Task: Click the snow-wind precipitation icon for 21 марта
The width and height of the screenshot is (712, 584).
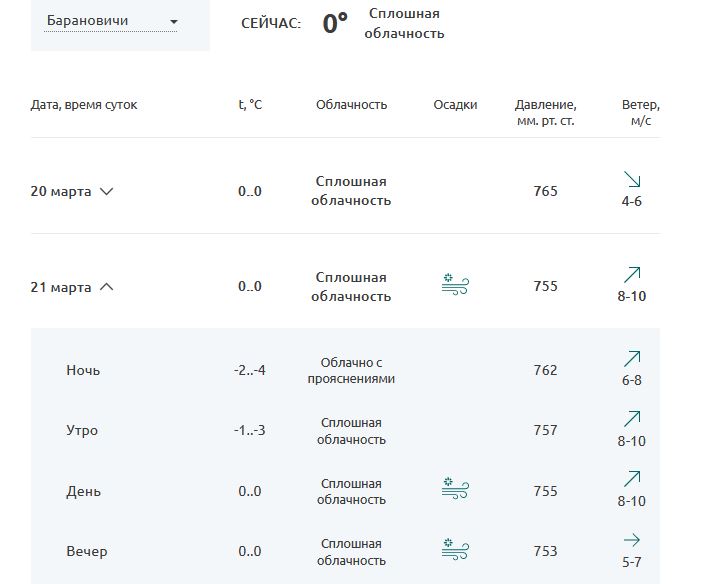Action: [455, 284]
